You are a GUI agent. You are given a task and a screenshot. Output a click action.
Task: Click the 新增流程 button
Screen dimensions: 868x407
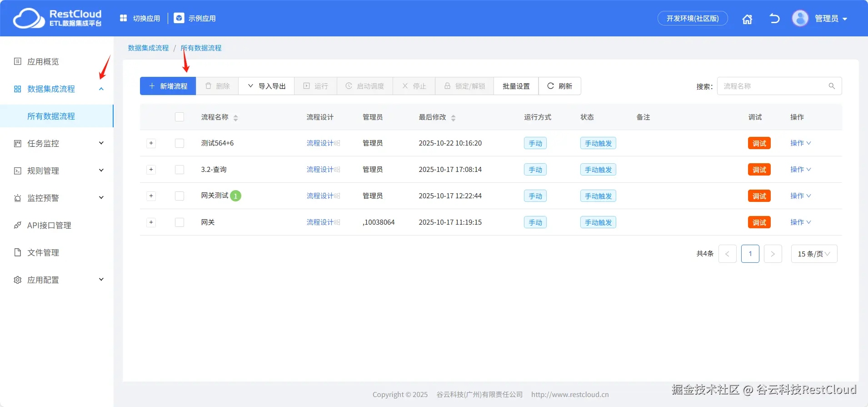coord(168,86)
